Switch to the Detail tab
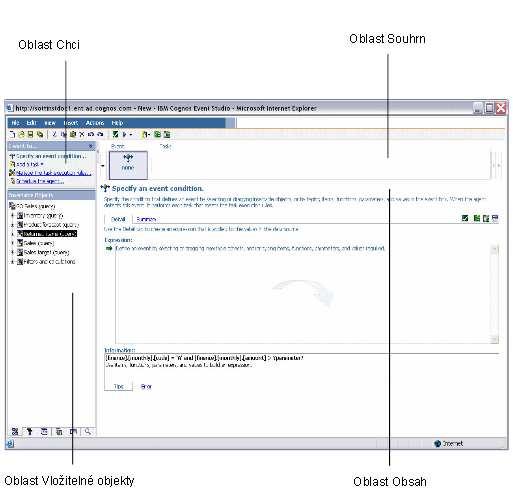This screenshot has height=488, width=513. 118,219
